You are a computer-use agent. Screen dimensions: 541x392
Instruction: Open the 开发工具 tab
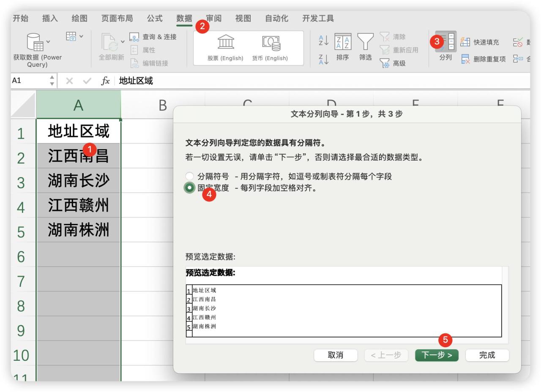coord(318,19)
